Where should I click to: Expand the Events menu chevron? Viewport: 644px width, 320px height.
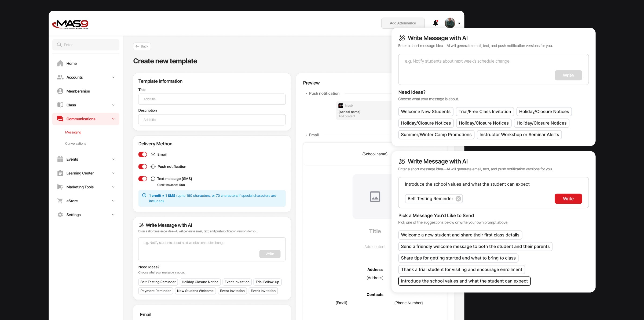point(113,159)
